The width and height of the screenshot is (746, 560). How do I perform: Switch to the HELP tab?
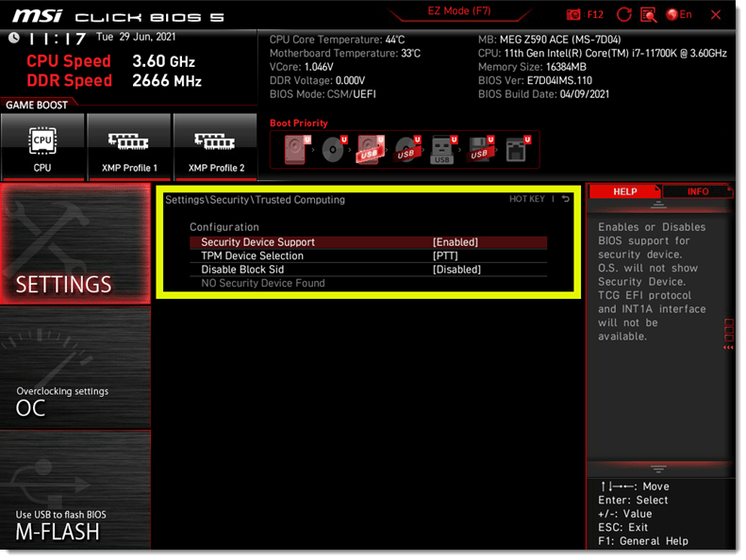pos(624,191)
